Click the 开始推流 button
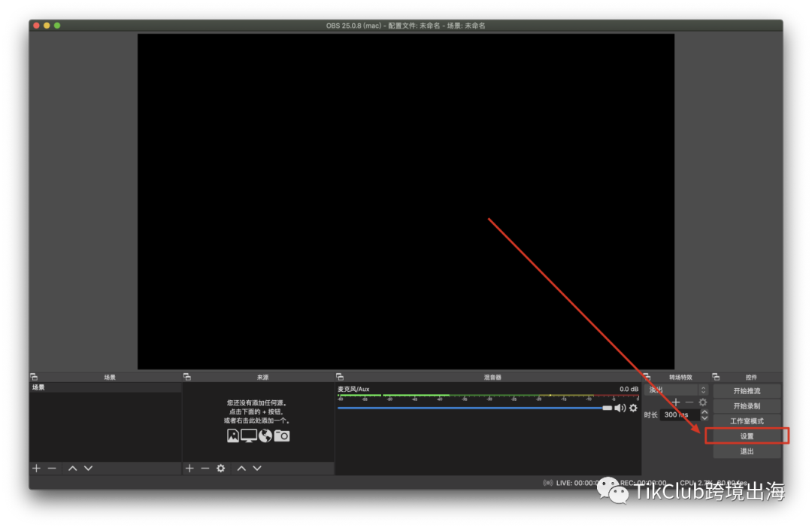Viewport: 812px width, 528px height. point(747,391)
